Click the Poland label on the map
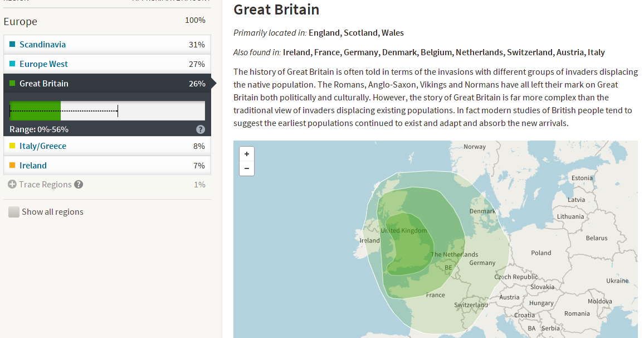The image size is (644, 338). (541, 253)
